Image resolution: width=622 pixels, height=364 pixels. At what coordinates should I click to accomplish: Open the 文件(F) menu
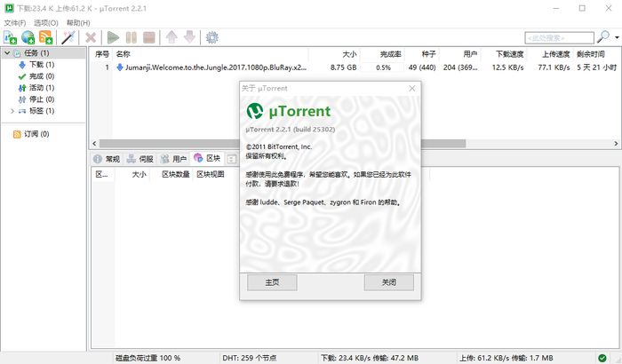coord(15,22)
